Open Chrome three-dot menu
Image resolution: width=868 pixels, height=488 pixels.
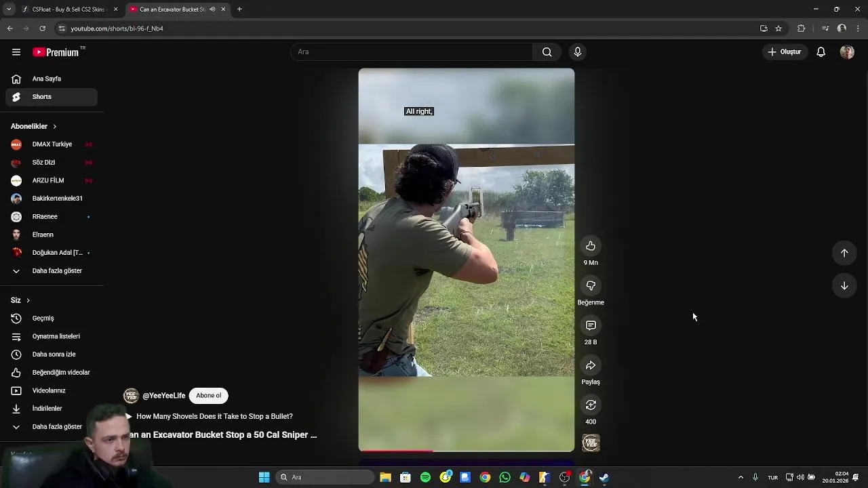click(859, 28)
